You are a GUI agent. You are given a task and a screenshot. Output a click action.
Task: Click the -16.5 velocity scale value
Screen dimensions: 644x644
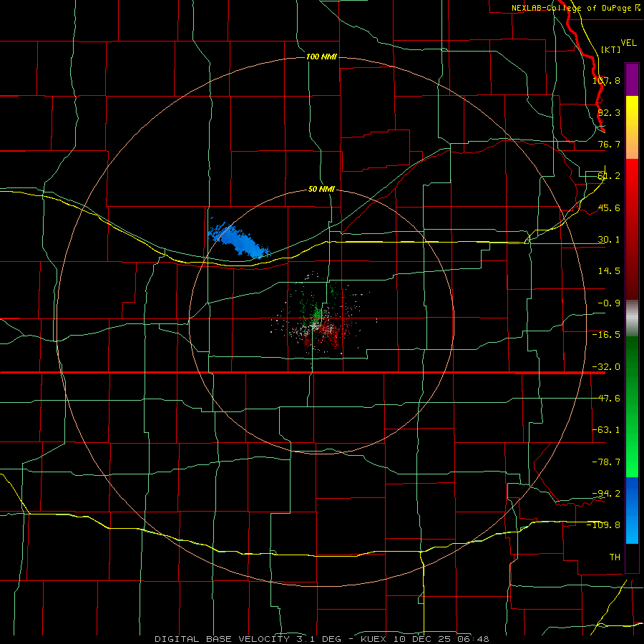pos(606,335)
